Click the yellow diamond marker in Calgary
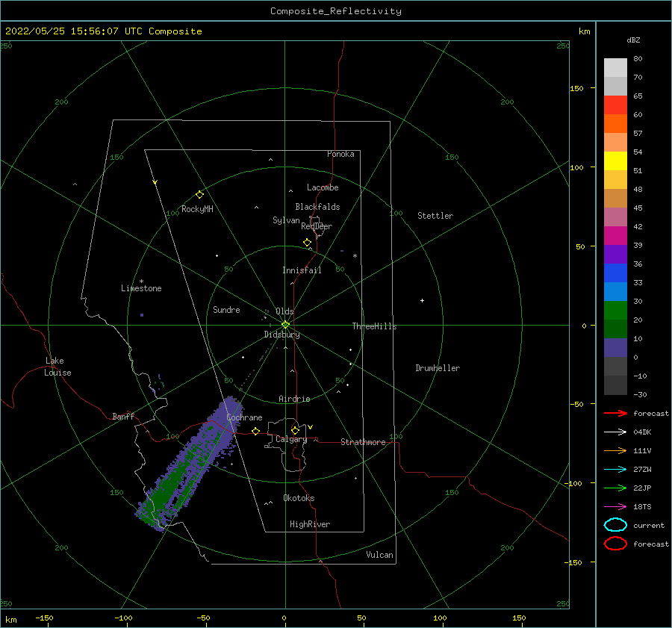672x628 pixels. pos(295,430)
